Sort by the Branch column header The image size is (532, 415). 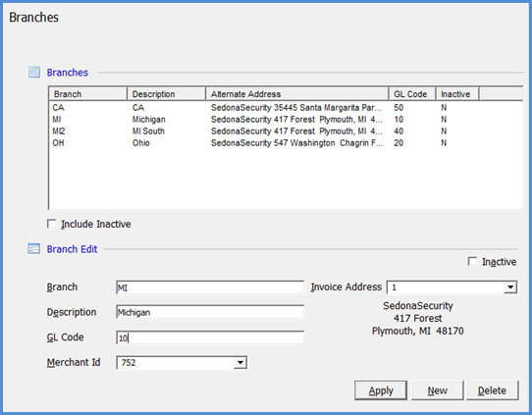pyautogui.click(x=88, y=94)
